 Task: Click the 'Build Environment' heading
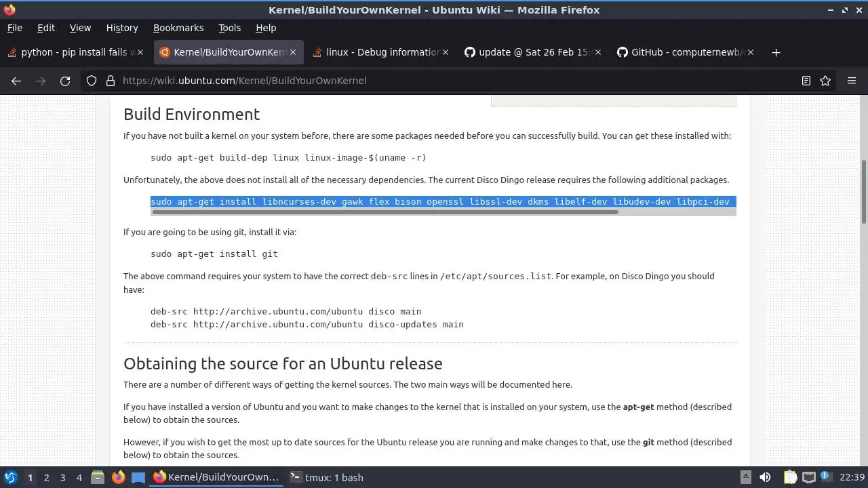pos(192,114)
